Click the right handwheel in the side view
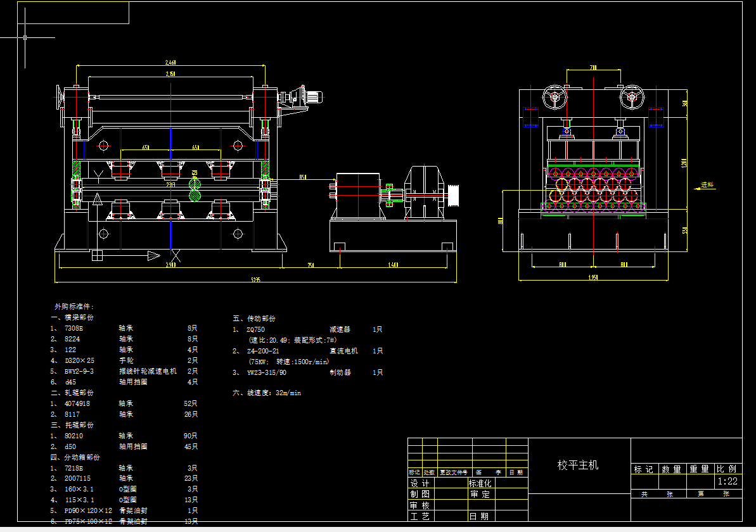This screenshot has height=532, width=756. tap(631, 98)
